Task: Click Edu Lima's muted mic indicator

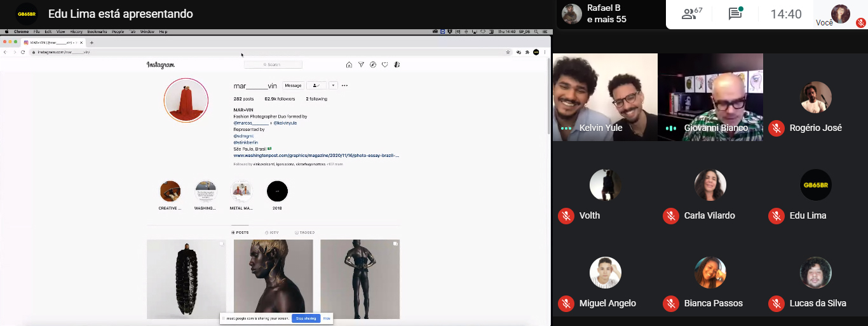Action: click(x=776, y=216)
